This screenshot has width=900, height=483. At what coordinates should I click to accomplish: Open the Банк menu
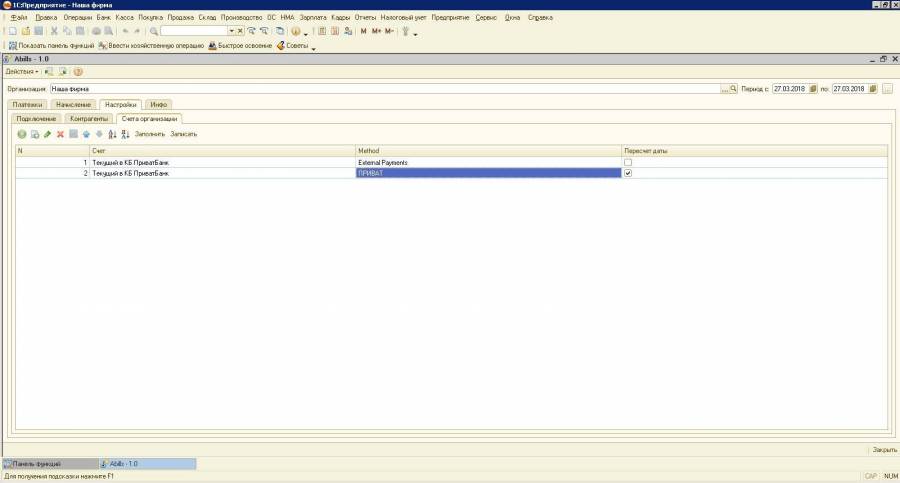[x=103, y=18]
